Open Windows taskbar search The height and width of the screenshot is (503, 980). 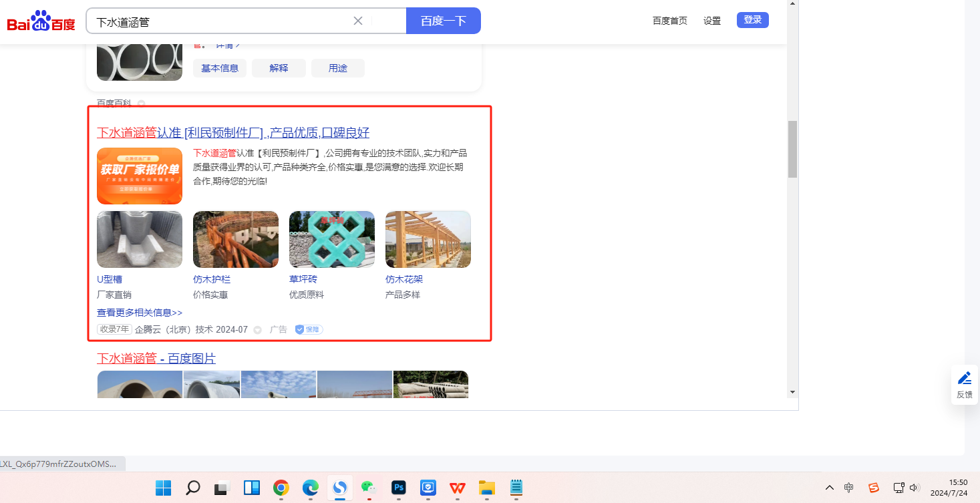(193, 488)
